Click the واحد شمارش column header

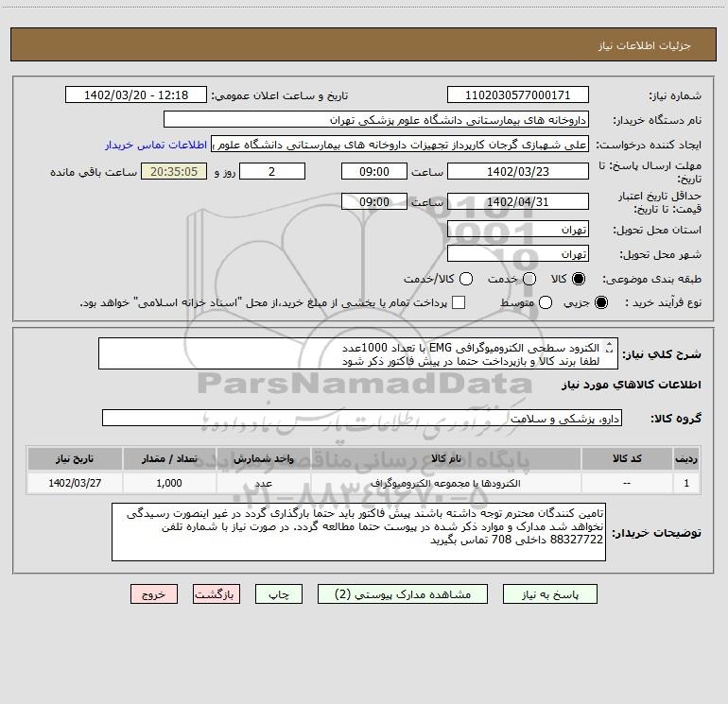[263, 459]
